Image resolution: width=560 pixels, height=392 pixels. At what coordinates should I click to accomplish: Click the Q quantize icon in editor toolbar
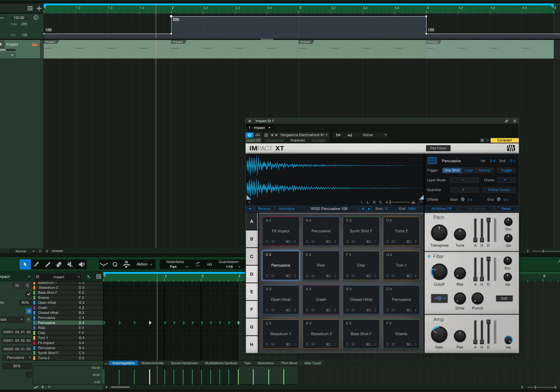(115, 264)
